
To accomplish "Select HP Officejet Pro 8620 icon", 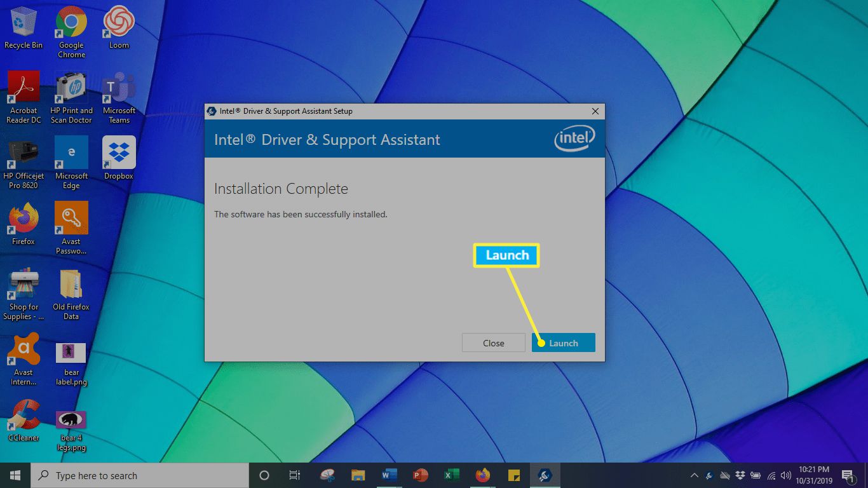I will point(24,163).
